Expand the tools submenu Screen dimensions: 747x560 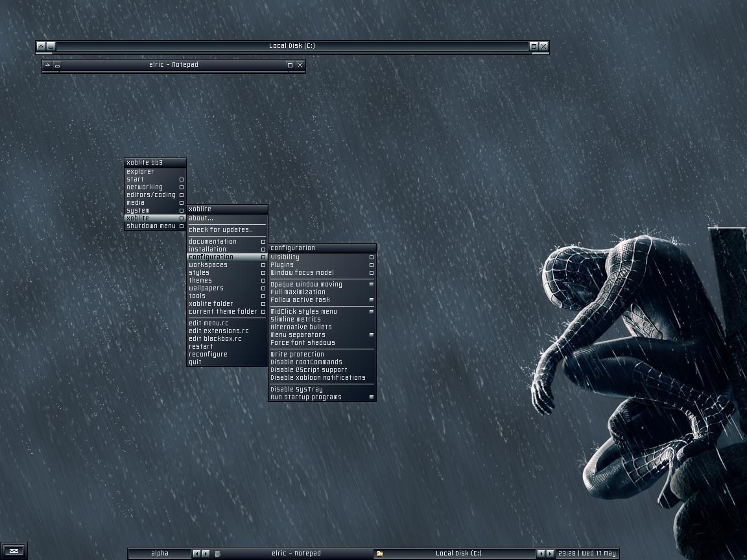[x=227, y=296]
